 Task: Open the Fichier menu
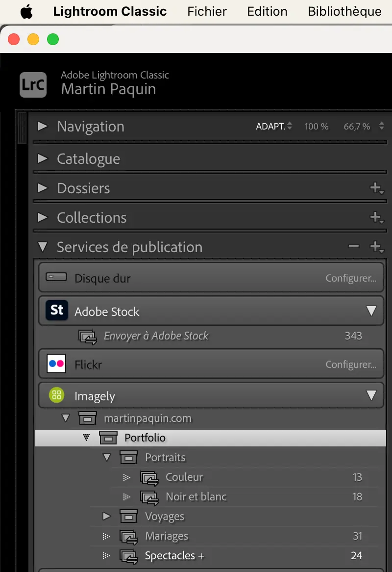point(207,12)
